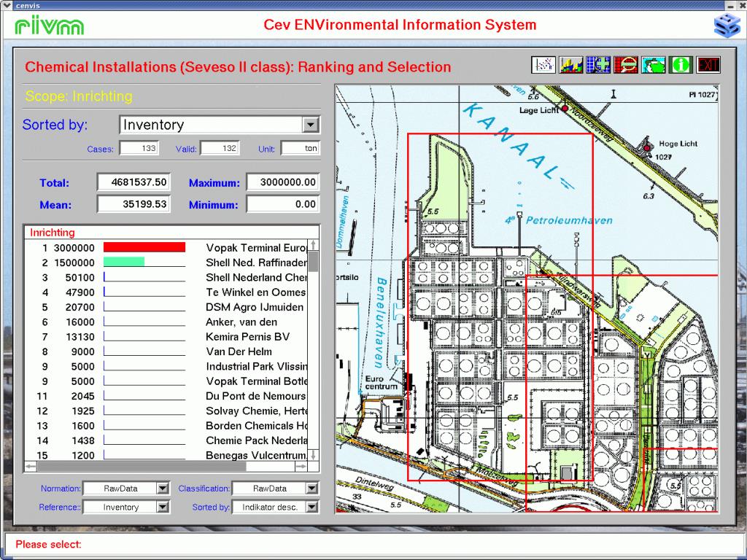
Task: Select the Benegas Vulcentrum row
Action: [166, 455]
